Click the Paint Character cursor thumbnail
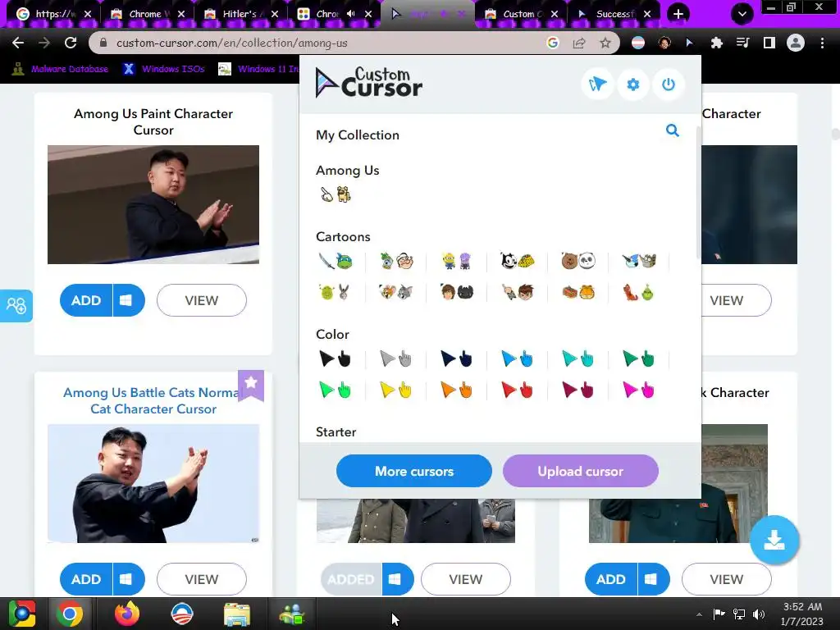Screen dimensions: 840x630 153,204
